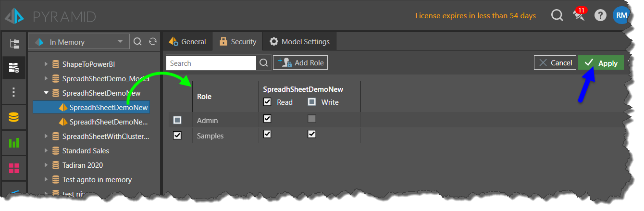This screenshot has height=211, width=644.
Task: Toggle the header Read checkbox
Action: click(268, 102)
